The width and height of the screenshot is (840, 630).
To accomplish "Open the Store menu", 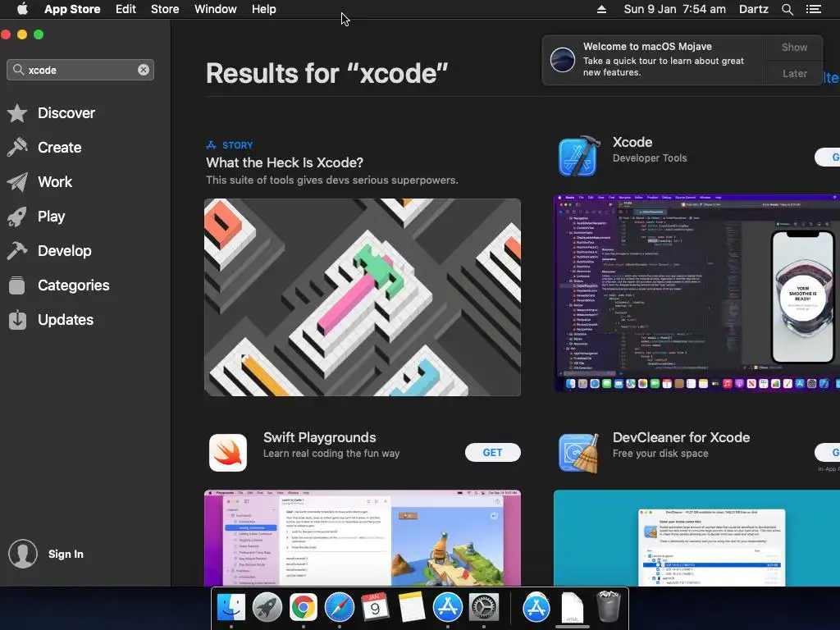I will [165, 9].
